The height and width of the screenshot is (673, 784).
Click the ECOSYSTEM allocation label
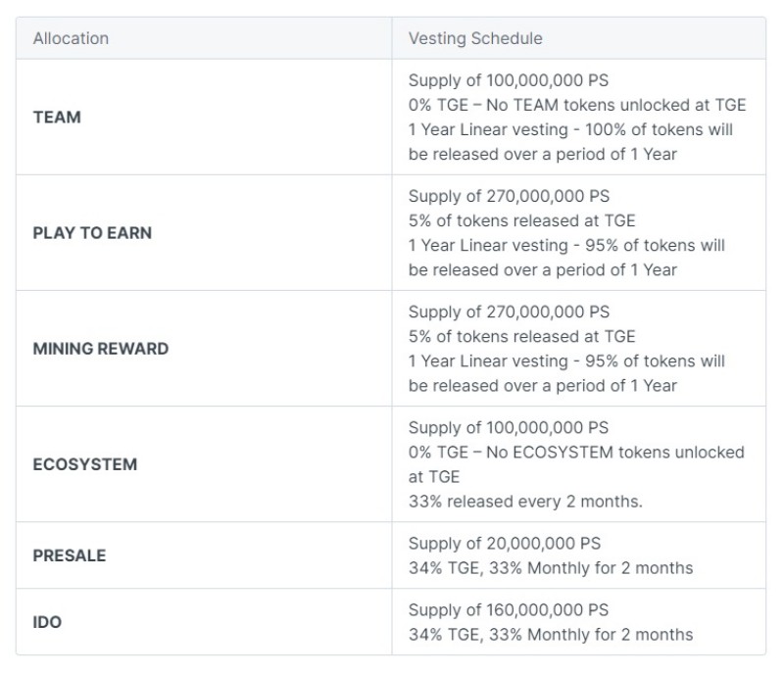coord(84,464)
